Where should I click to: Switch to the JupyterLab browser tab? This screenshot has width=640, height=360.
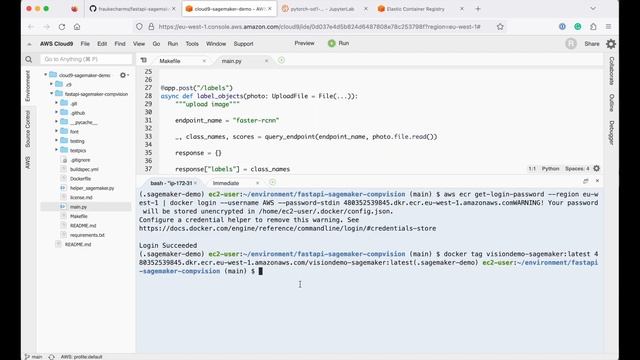(x=324, y=9)
